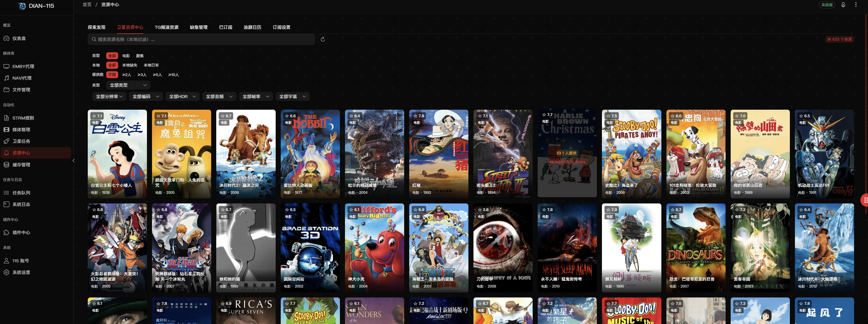Open EMBY代理 monitor icon in sidebar
The width and height of the screenshot is (868, 324).
6,66
